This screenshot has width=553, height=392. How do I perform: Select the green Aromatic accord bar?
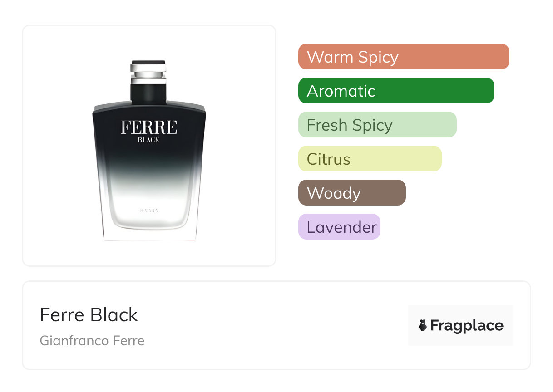[x=396, y=91]
